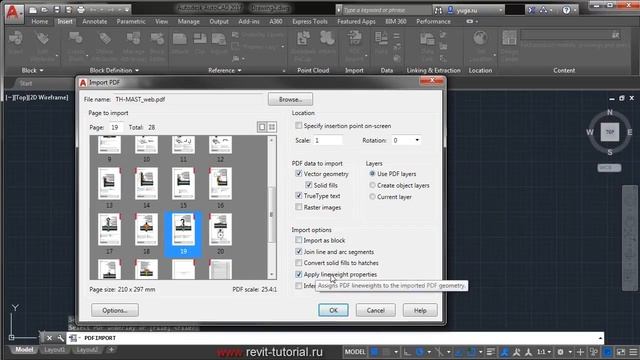Click the Cancel button
The height and width of the screenshot is (360, 640).
point(376,310)
